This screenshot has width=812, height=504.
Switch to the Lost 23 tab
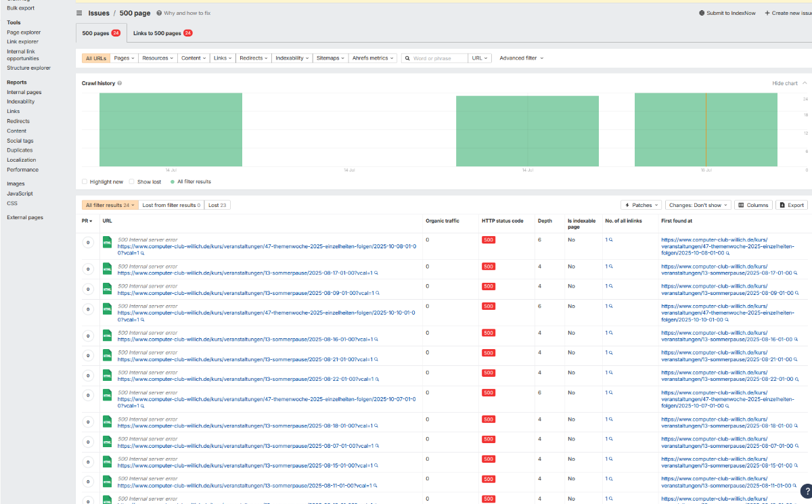[217, 205]
